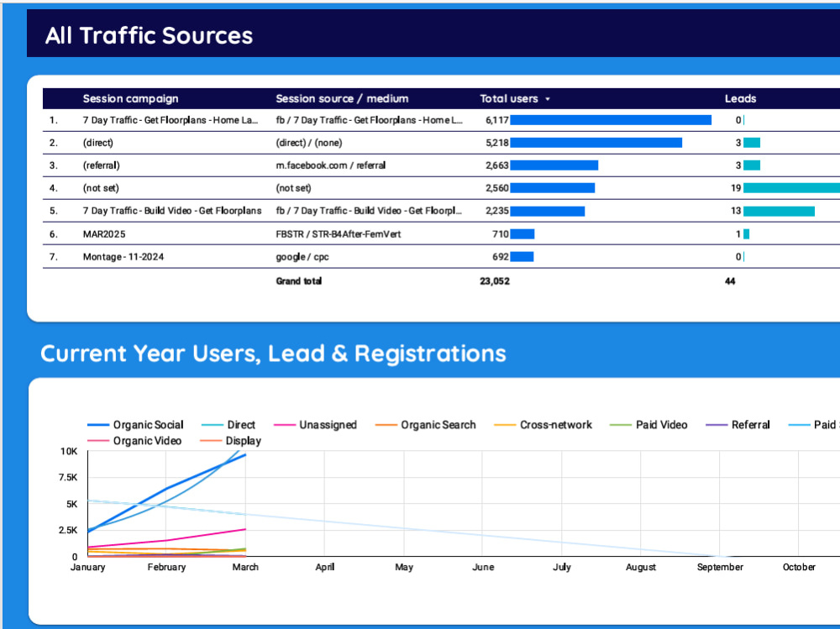Viewport: 840px width, 629px height.
Task: Click the google / cpc source cell
Action: coord(302,257)
